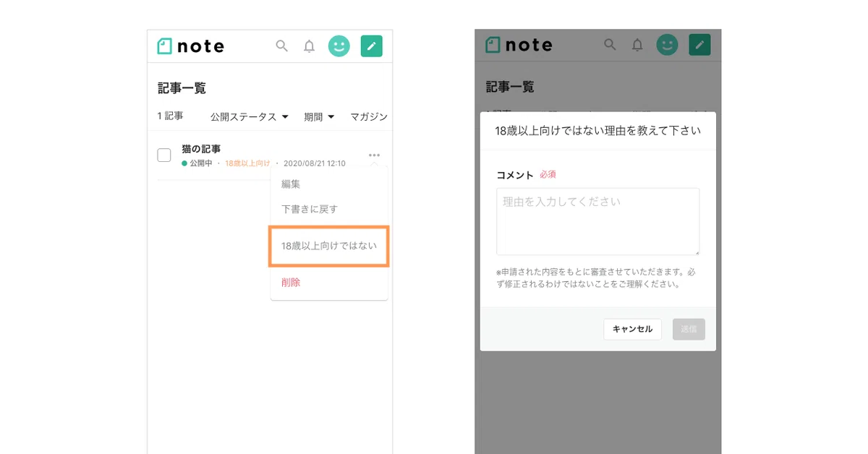Viewport: 868px width, 454px height.
Task: Click the orange 18歳以上向け label
Action: (x=247, y=163)
